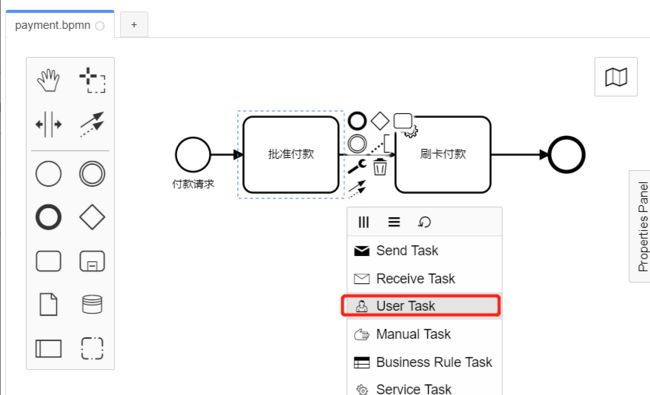The width and height of the screenshot is (650, 395).
Task: Delete element using trash icon
Action: point(380,167)
